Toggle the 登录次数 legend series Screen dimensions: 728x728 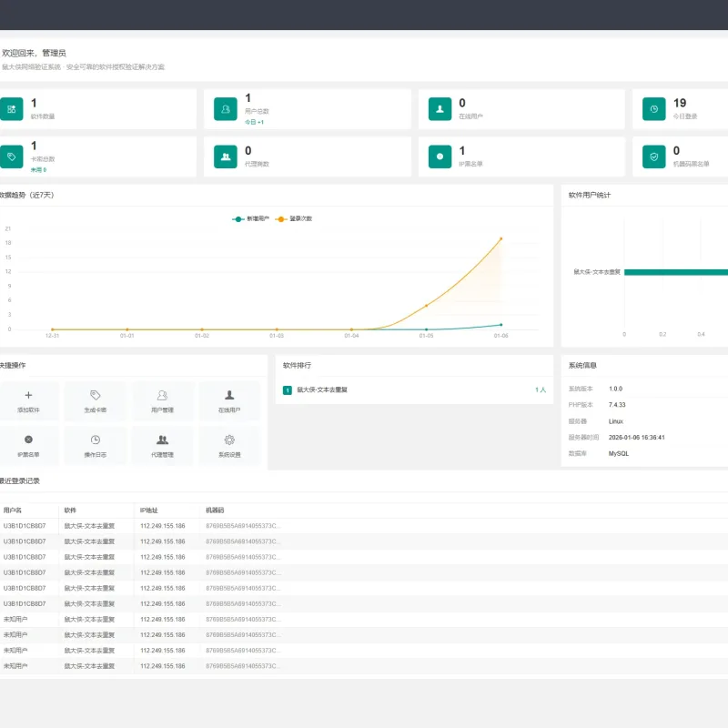click(x=294, y=218)
